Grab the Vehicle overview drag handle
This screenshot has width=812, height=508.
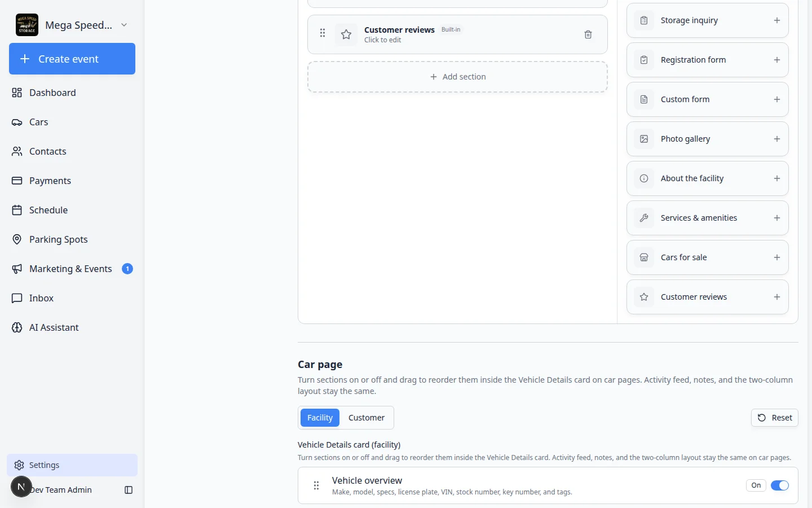click(x=316, y=485)
